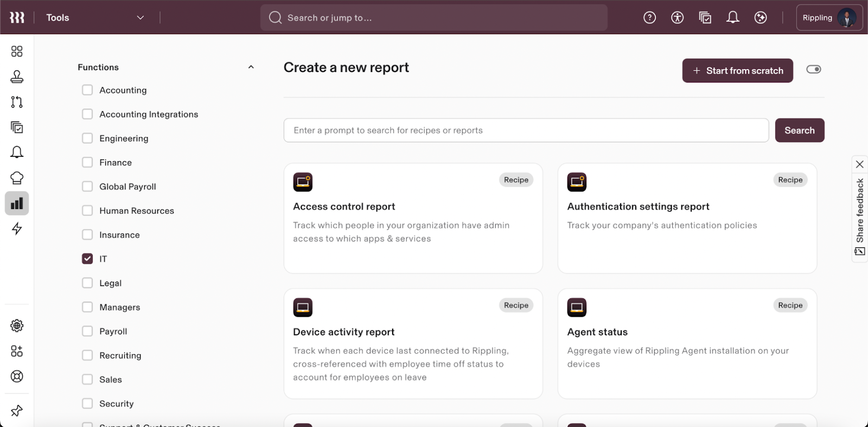Click the Start from scratch button
Image resolution: width=868 pixels, height=427 pixels.
tap(738, 71)
